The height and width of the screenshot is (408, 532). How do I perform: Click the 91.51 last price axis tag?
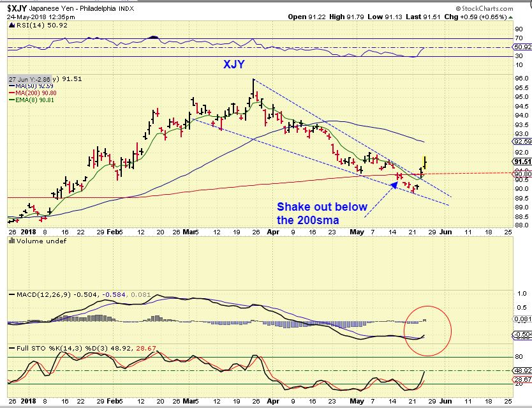(522, 162)
